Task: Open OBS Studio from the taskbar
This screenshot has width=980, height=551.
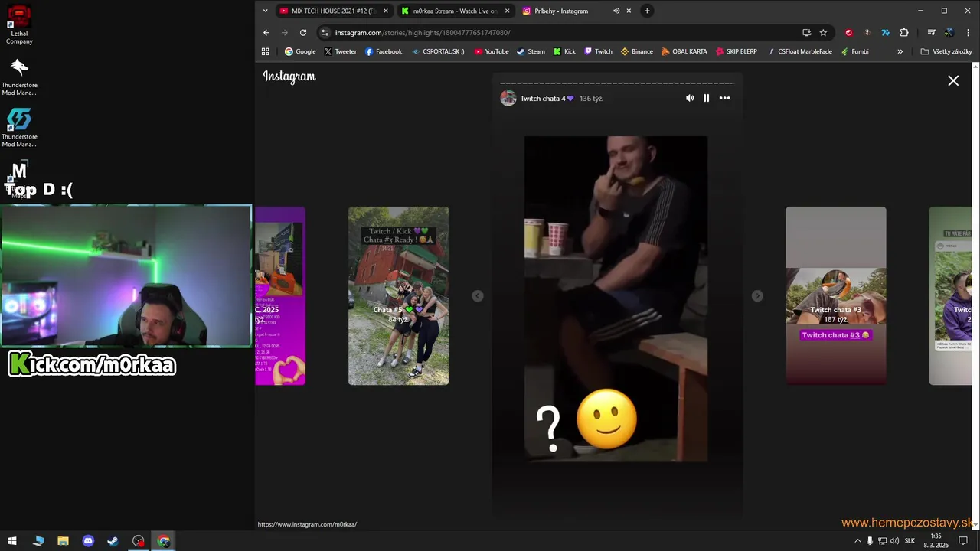Action: pos(138,541)
